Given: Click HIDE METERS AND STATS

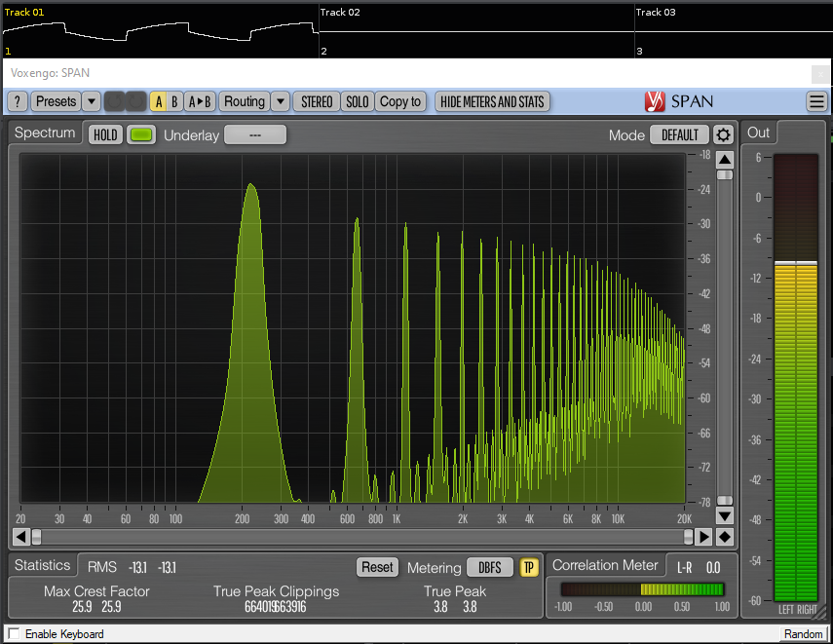Looking at the screenshot, I should [492, 101].
